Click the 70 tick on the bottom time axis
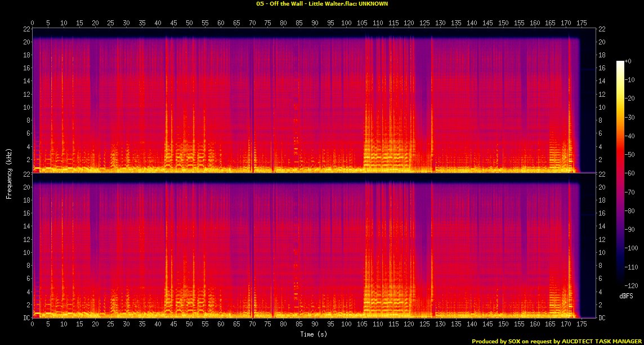644x345 pixels. click(x=252, y=325)
